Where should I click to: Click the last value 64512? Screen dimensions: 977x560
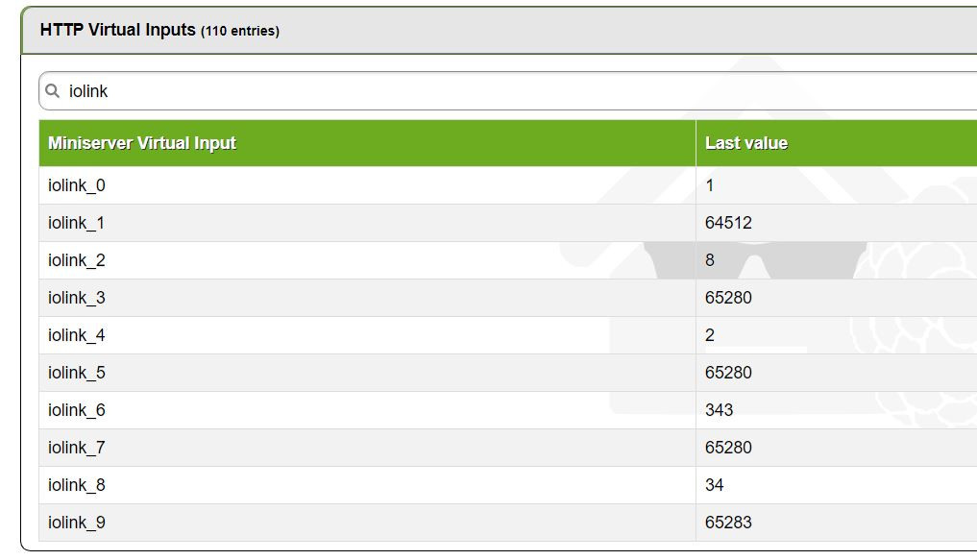coord(728,223)
